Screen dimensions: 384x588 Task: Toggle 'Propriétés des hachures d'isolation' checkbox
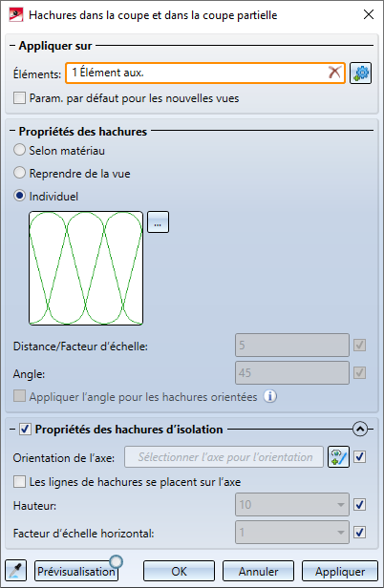[x=25, y=429]
